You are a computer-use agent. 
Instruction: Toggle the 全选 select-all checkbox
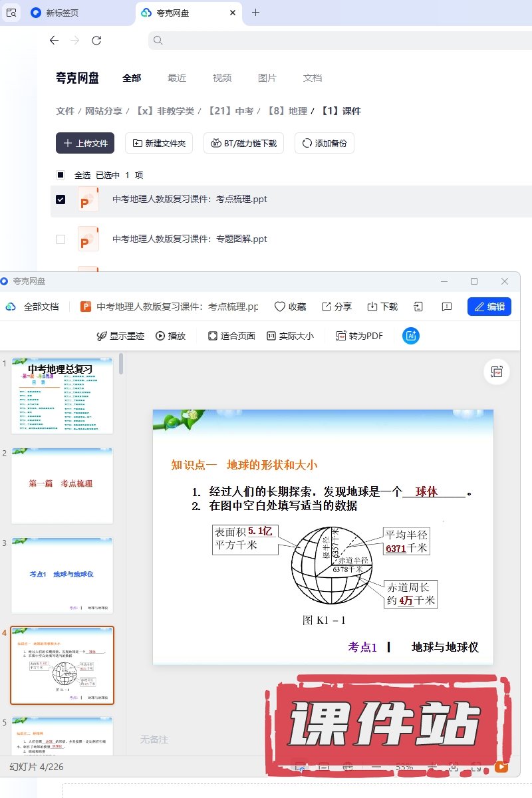[61, 175]
